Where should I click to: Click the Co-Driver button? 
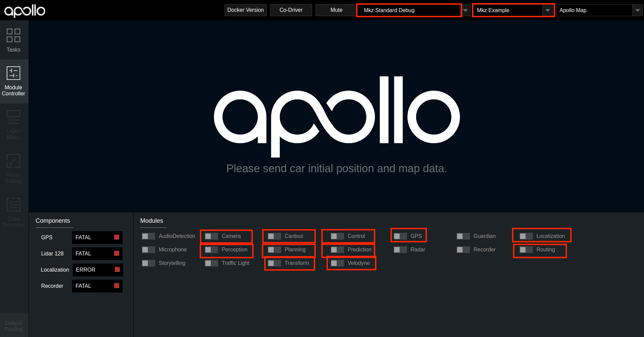pos(291,10)
